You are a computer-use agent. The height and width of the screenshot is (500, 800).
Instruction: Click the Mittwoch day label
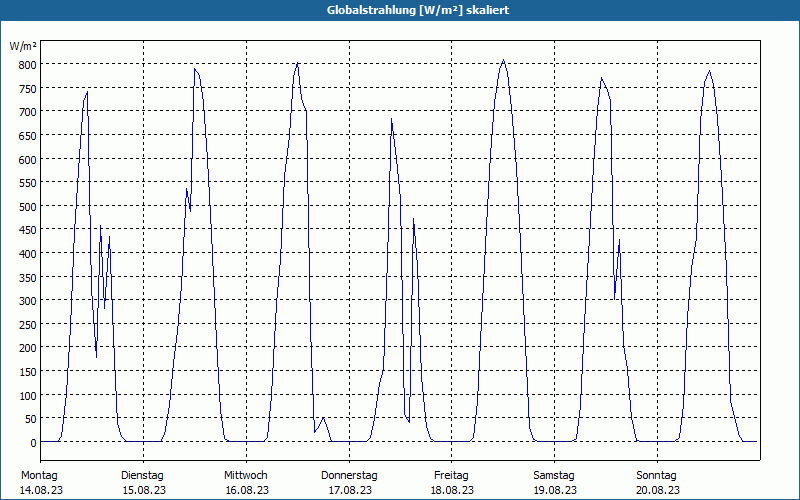click(x=246, y=476)
